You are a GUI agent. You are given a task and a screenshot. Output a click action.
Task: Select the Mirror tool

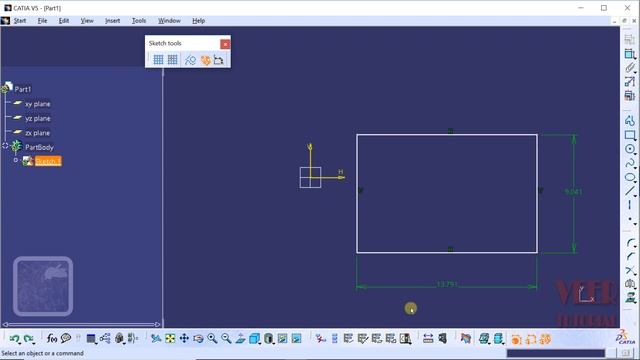point(630,284)
